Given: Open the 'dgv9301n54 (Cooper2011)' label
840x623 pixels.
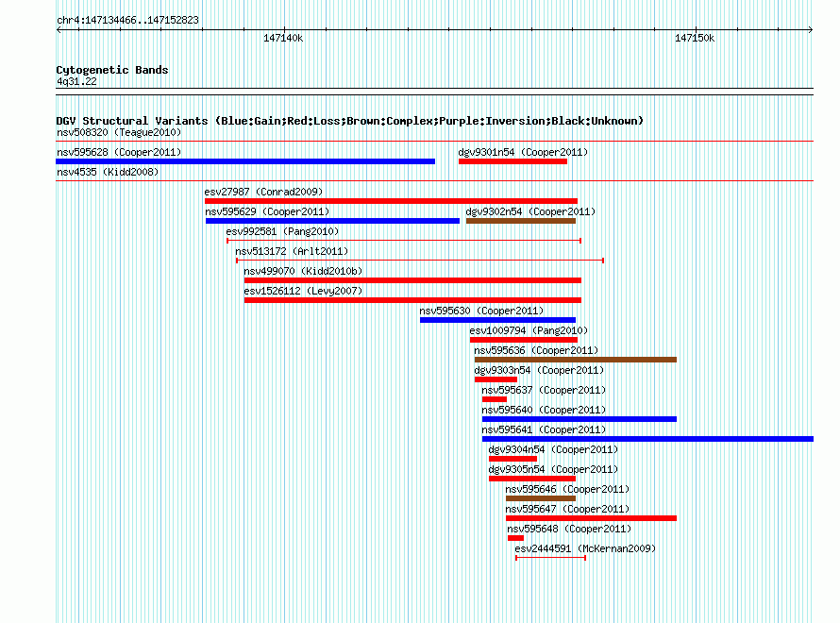Looking at the screenshot, I should 523,152.
